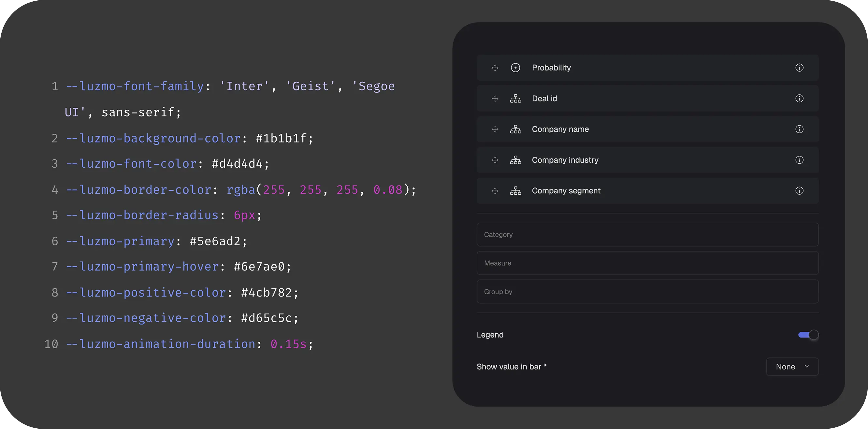This screenshot has height=429, width=868.
Task: Click the Measure slot field
Action: tap(647, 263)
